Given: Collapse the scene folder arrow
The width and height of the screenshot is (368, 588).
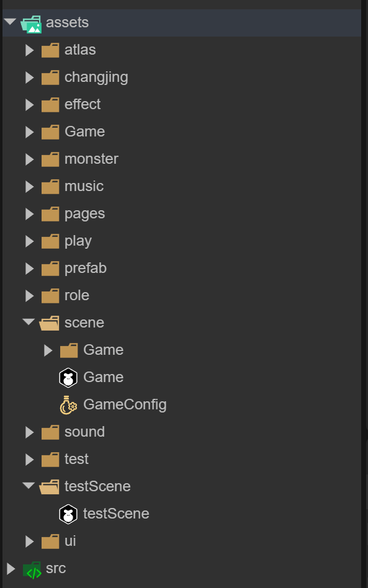Looking at the screenshot, I should pos(29,322).
